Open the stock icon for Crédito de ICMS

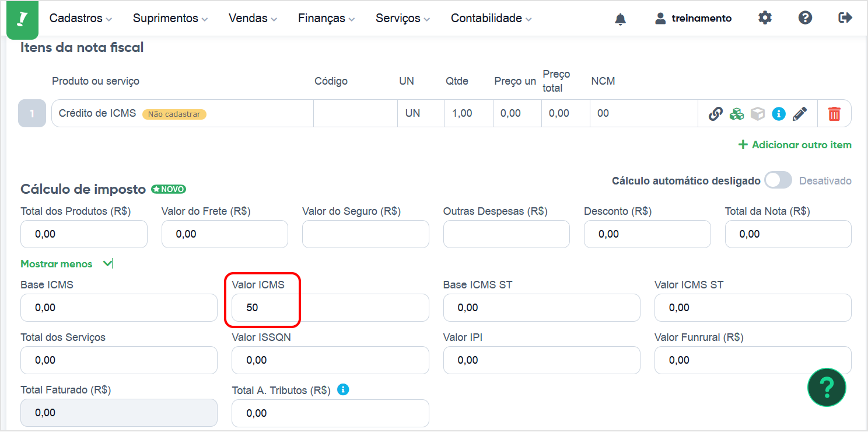[736, 113]
